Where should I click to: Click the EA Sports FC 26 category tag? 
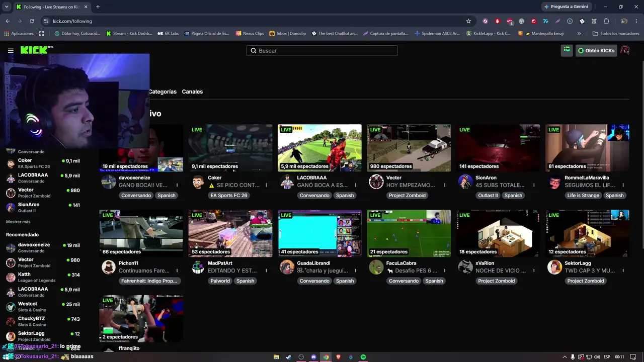tap(229, 196)
